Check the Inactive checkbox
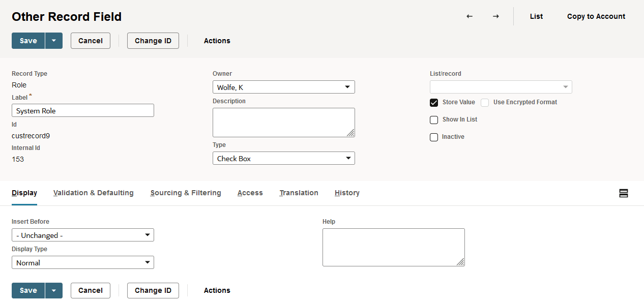Image resolution: width=644 pixels, height=302 pixels. point(434,137)
